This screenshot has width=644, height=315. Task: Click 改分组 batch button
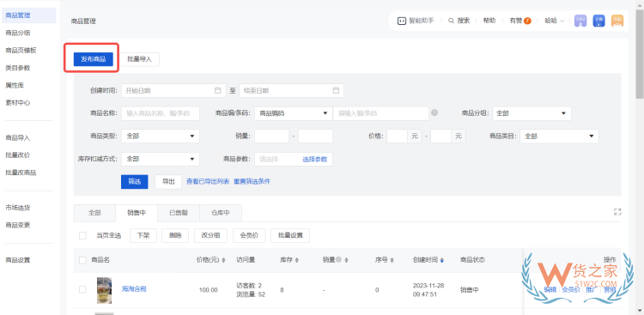coord(210,235)
